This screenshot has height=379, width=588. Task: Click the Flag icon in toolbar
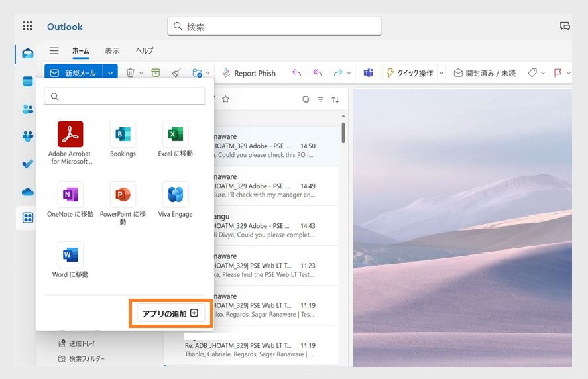coord(558,73)
